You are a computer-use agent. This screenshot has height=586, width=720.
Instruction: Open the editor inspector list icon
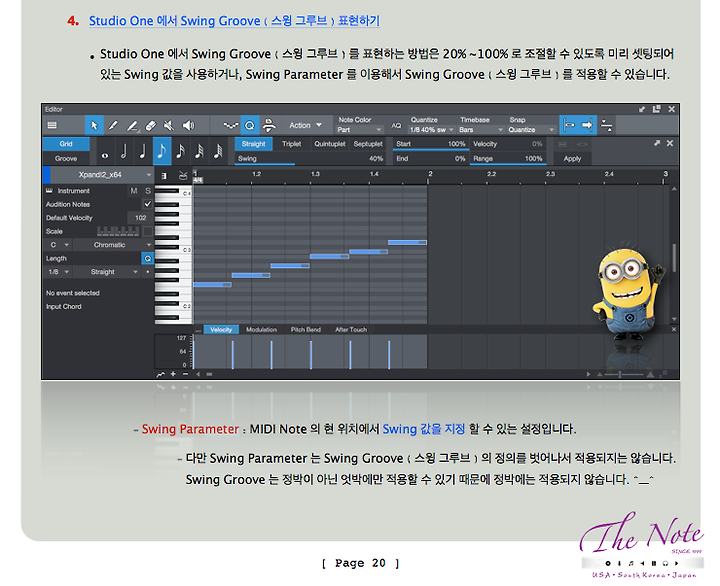(52, 125)
